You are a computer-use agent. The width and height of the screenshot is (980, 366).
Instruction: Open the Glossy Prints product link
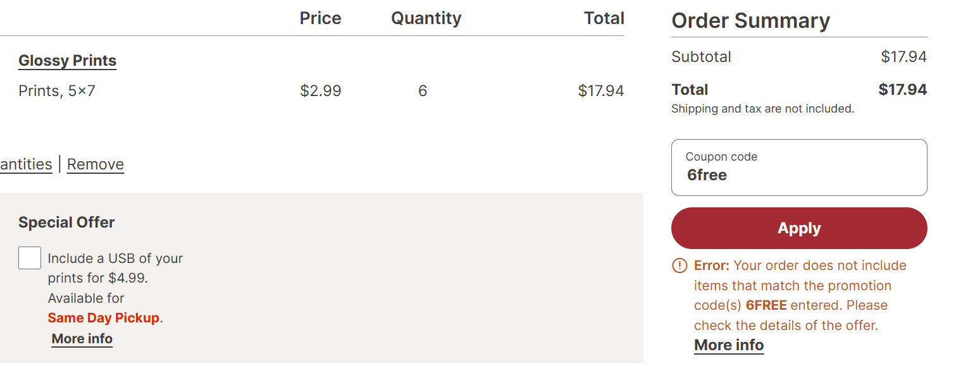68,61
